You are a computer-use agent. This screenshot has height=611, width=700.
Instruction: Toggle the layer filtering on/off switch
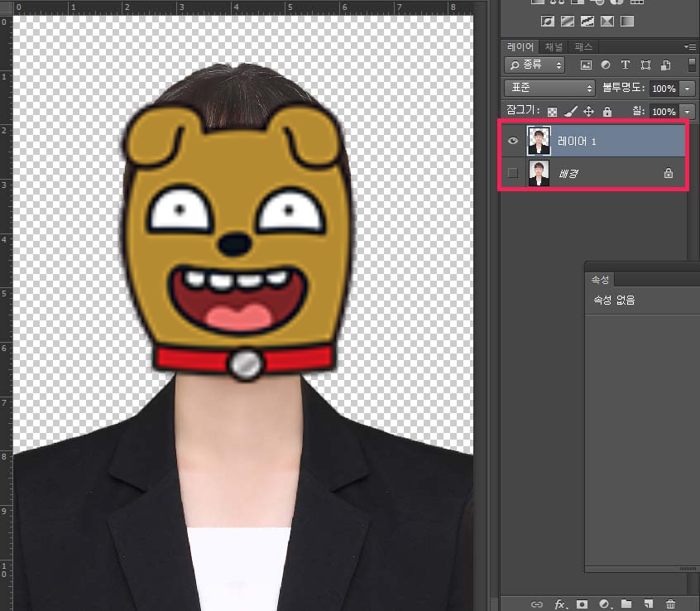click(692, 65)
